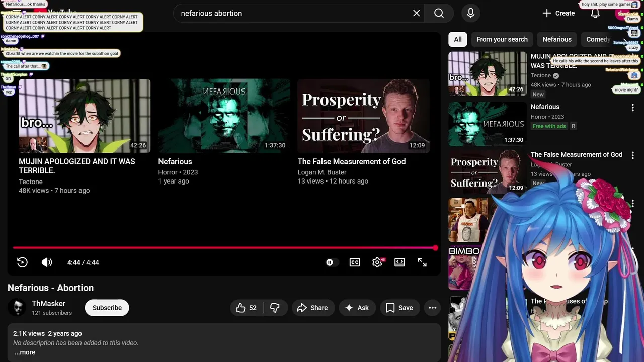Open sidebar title The False Measurement of God
The image size is (644, 362).
[577, 155]
